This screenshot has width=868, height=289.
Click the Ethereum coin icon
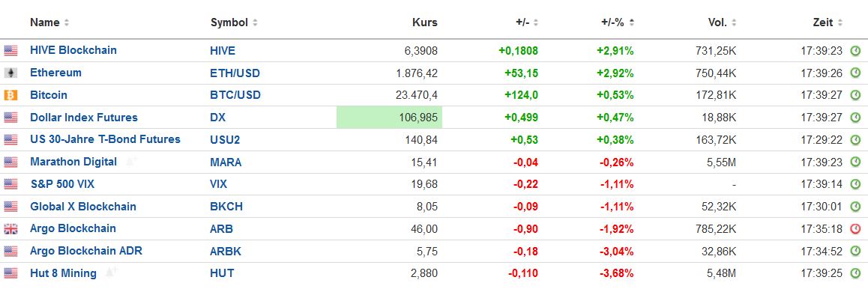10,73
